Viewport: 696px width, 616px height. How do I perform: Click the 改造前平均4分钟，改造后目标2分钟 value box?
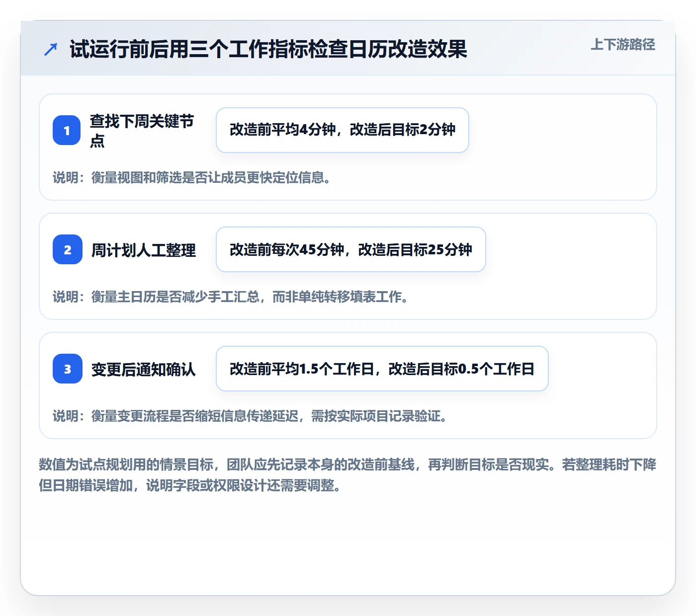point(343,130)
